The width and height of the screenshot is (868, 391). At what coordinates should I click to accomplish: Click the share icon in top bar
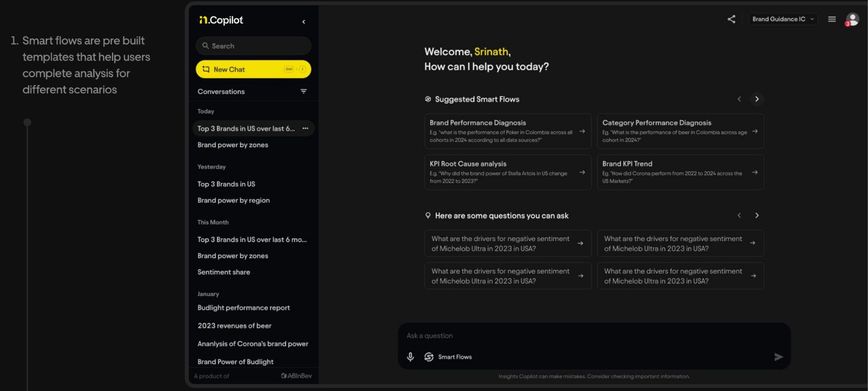(x=731, y=19)
